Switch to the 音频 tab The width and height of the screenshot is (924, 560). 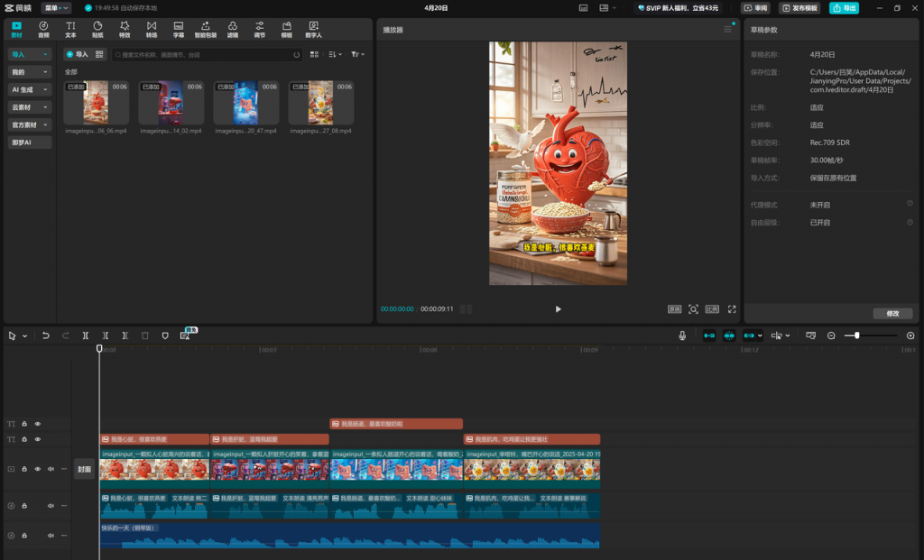coord(43,30)
